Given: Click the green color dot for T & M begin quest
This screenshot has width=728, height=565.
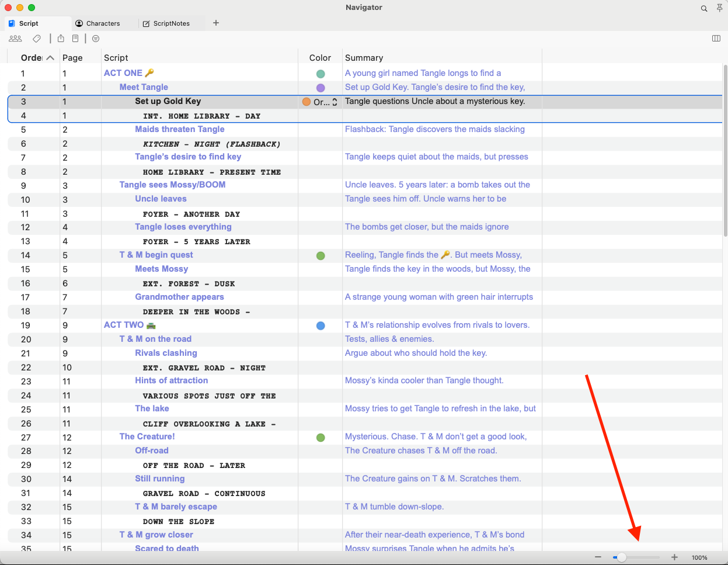Looking at the screenshot, I should [321, 256].
